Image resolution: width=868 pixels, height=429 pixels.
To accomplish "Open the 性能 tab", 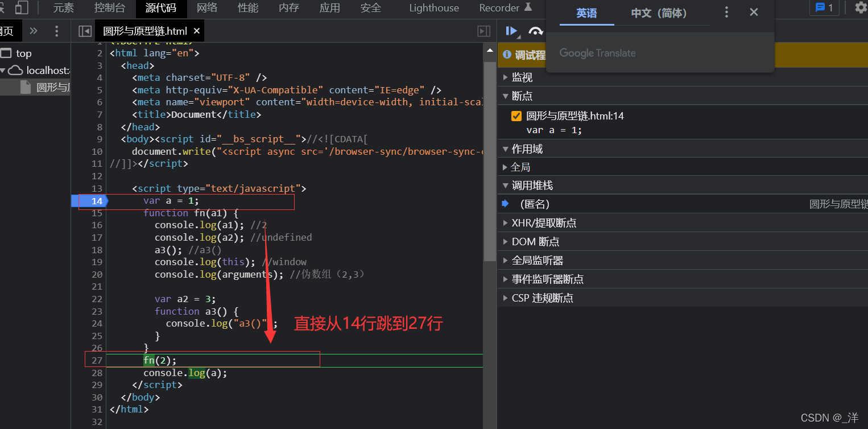I will pyautogui.click(x=248, y=8).
